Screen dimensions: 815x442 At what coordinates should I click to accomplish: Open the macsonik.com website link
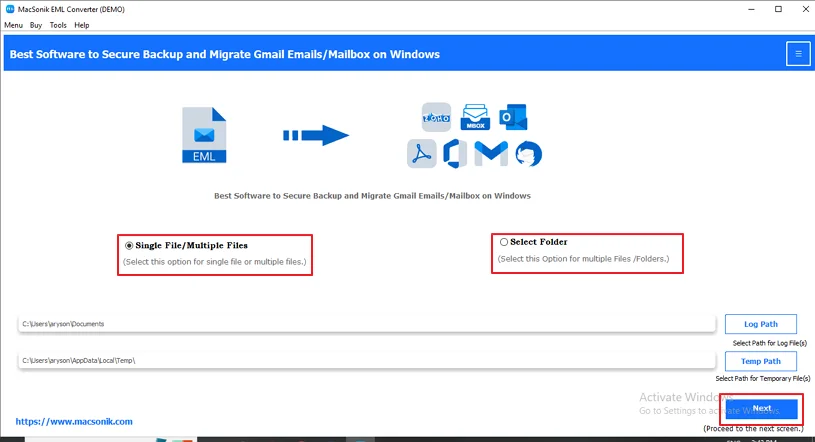[74, 422]
